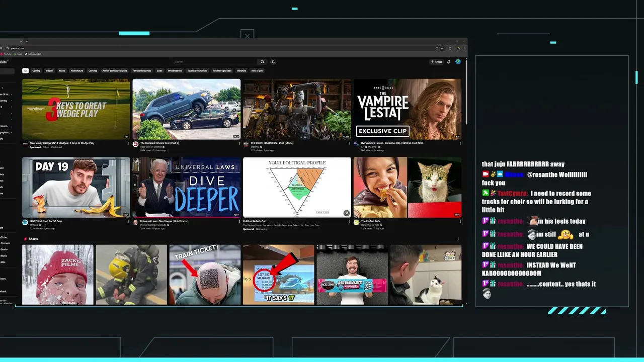Select the New to you chip
The width and height of the screenshot is (644, 362).
point(257,71)
